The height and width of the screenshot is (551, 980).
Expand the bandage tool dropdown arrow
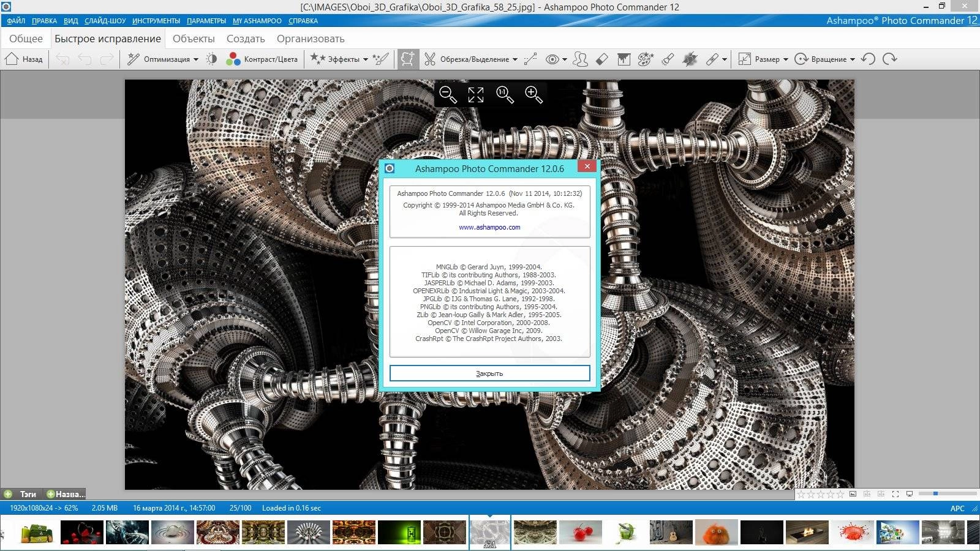coord(725,59)
